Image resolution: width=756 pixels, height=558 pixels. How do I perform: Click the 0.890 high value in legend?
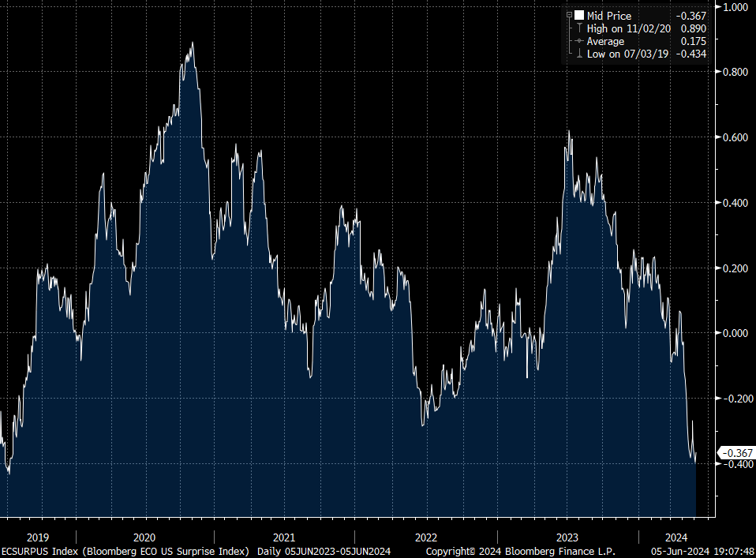(x=694, y=28)
